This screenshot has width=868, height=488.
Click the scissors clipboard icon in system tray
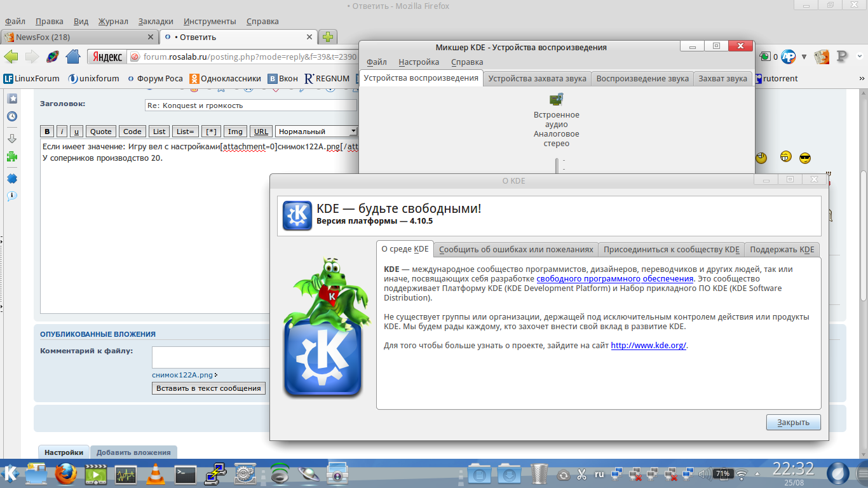click(x=581, y=474)
